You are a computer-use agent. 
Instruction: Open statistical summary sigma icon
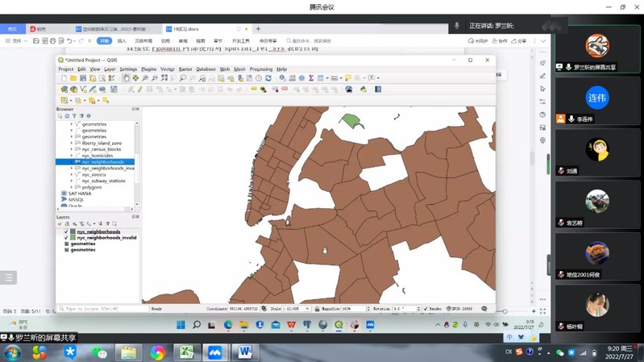[x=311, y=78]
